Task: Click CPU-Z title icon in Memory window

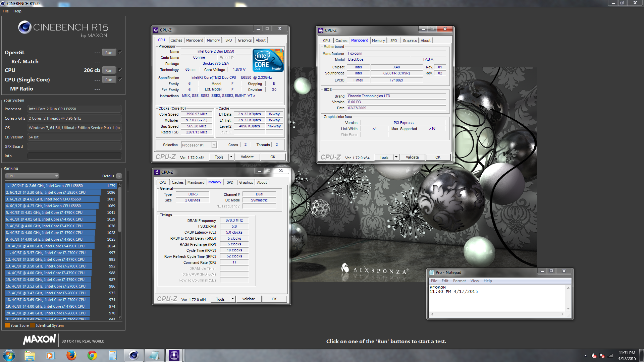Action: pyautogui.click(x=157, y=172)
